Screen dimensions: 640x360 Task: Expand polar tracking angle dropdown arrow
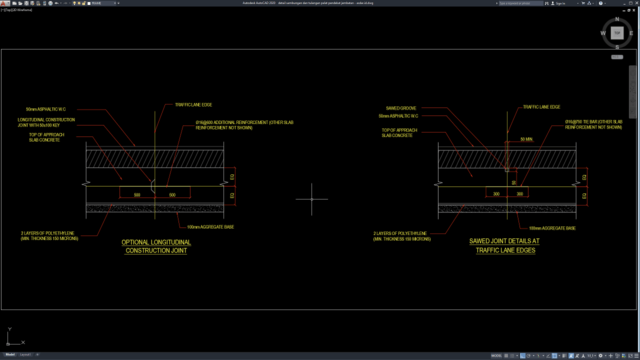pos(533,356)
